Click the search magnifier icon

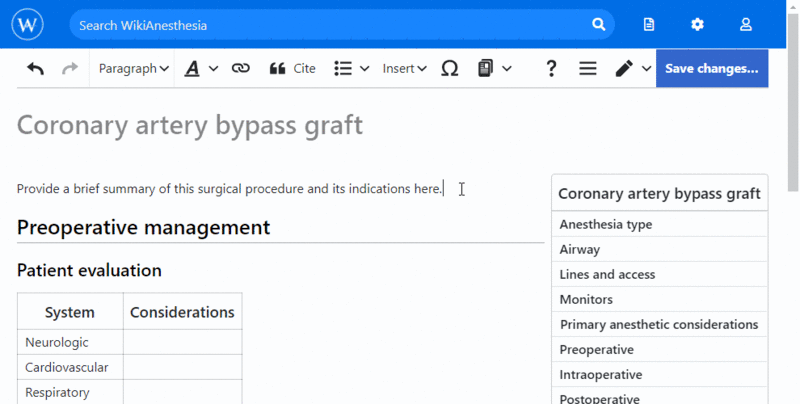tap(598, 24)
